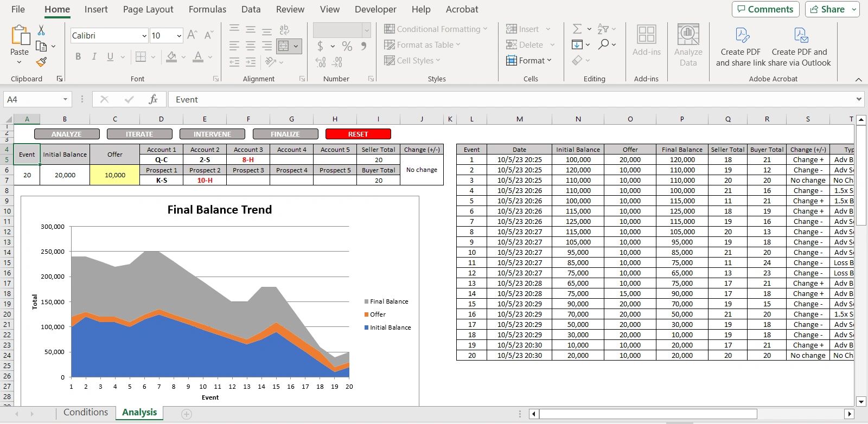868x424 pixels.
Task: Toggle bold formatting
Action: [x=78, y=56]
